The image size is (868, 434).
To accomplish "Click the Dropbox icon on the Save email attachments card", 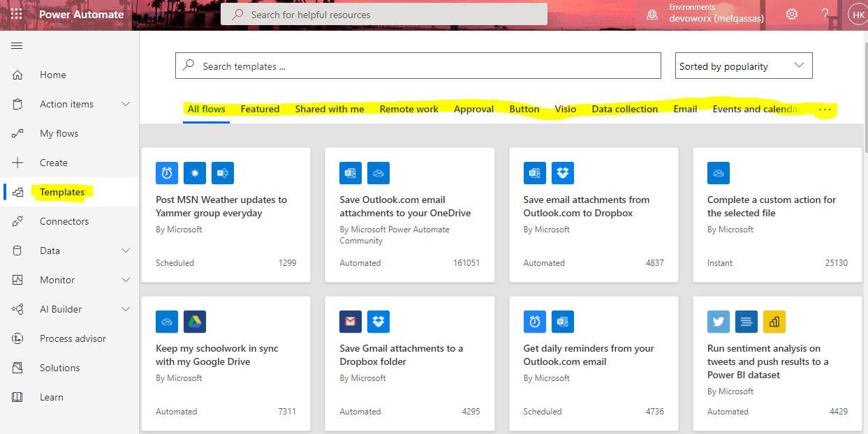I will (563, 173).
